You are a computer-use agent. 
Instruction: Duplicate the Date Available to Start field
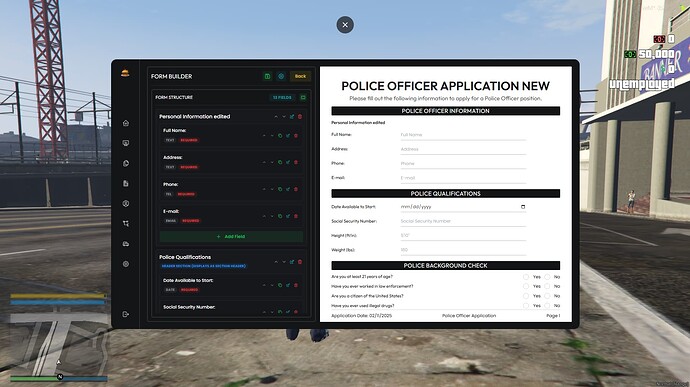pos(280,285)
